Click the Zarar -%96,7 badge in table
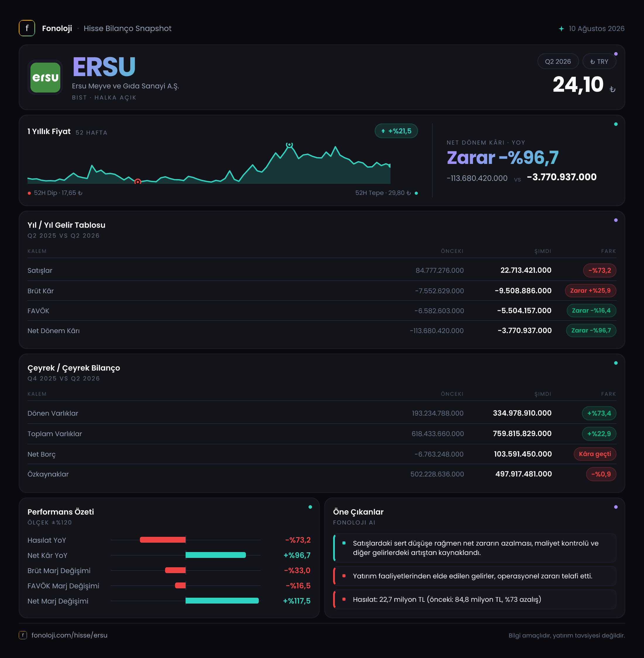 click(591, 330)
